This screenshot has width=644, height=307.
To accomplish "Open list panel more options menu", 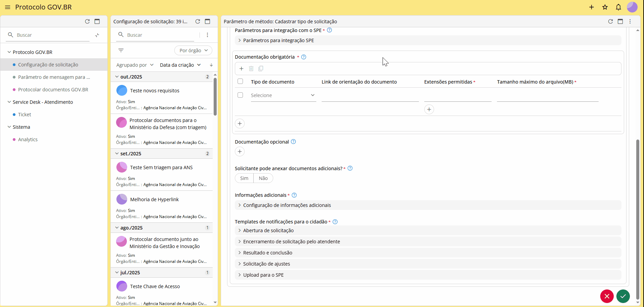I will click(207, 35).
